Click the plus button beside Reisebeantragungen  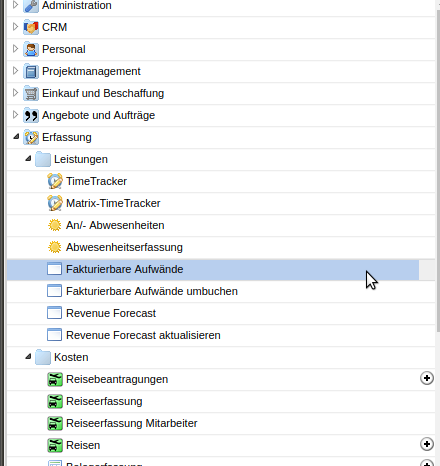tap(427, 378)
